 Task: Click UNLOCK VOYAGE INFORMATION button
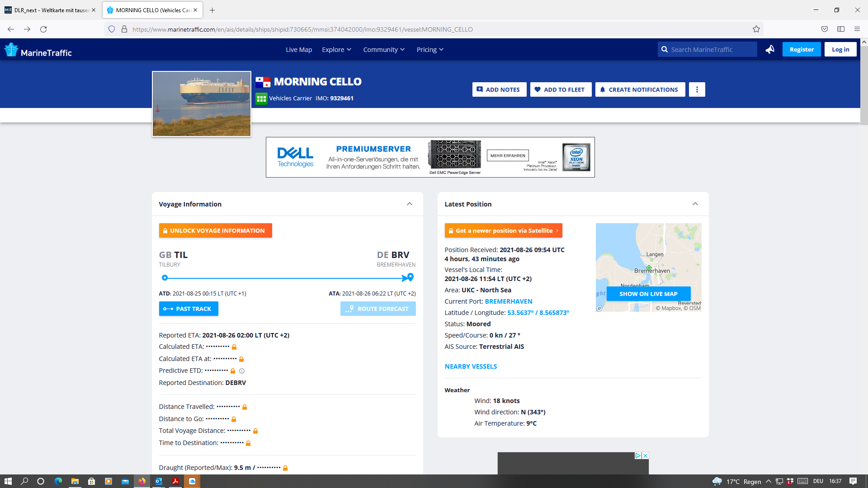click(x=215, y=230)
